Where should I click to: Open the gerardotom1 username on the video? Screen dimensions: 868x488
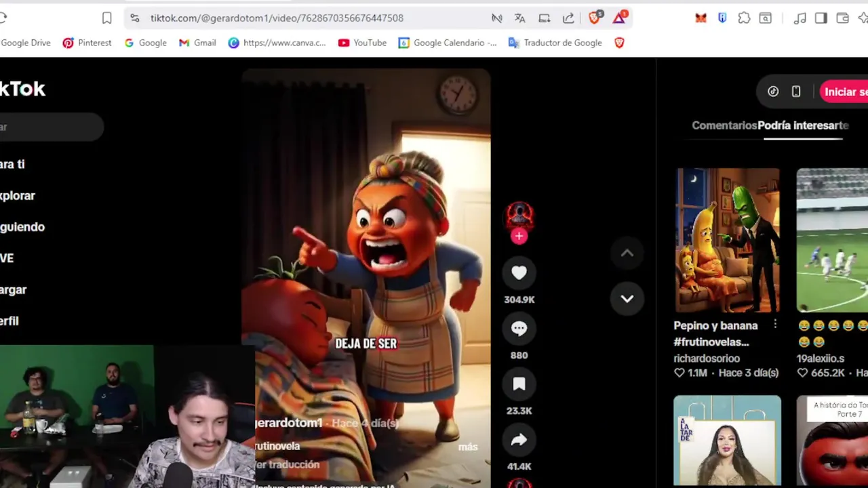click(288, 423)
